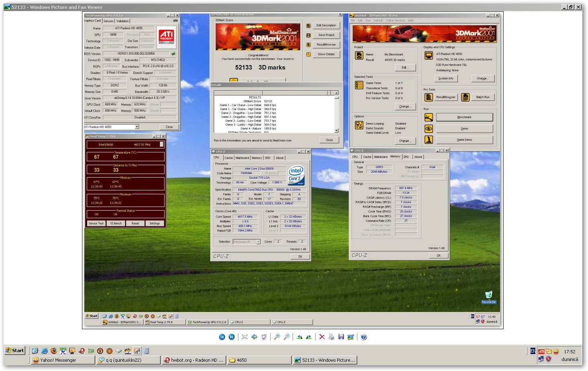The height and width of the screenshot is (371, 588).
Task: Open the Windows Start menu
Action: click(14, 350)
